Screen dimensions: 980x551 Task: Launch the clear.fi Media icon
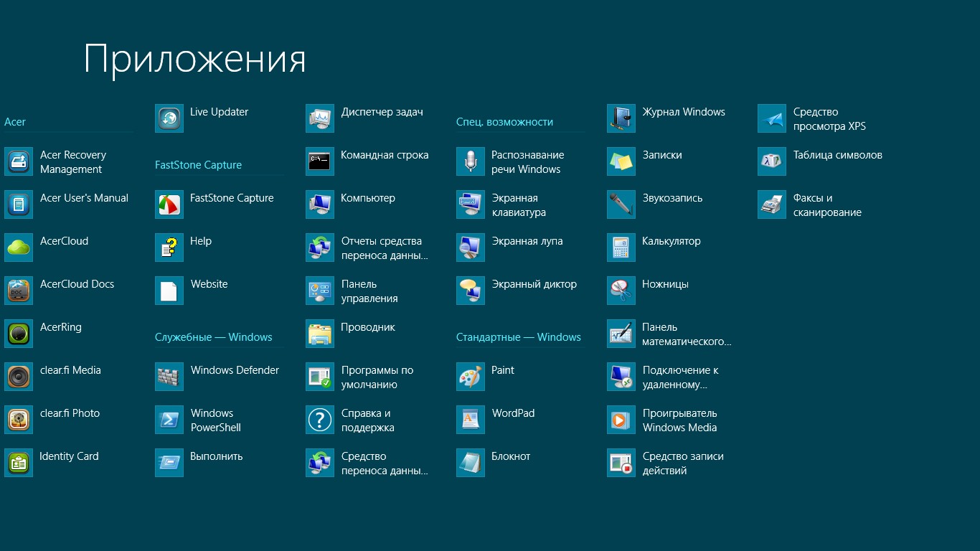click(19, 377)
